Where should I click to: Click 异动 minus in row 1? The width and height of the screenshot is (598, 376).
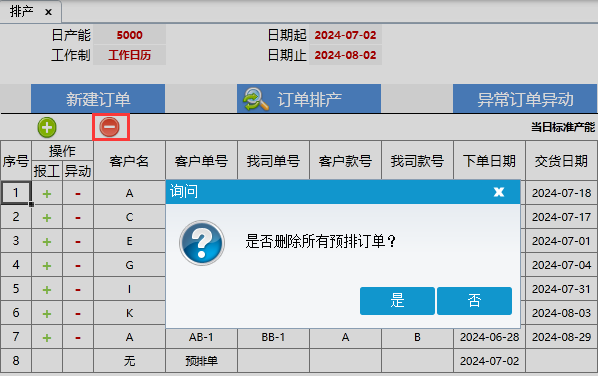78,194
